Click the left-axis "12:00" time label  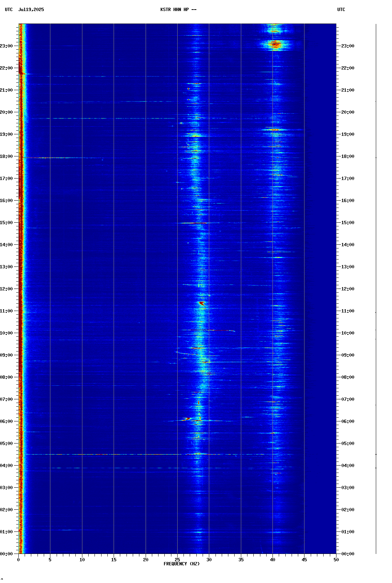pyautogui.click(x=7, y=289)
